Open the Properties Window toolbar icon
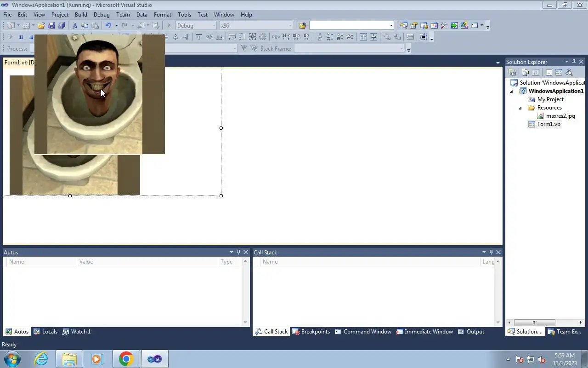Image resolution: width=588 pixels, height=368 pixels. (414, 26)
